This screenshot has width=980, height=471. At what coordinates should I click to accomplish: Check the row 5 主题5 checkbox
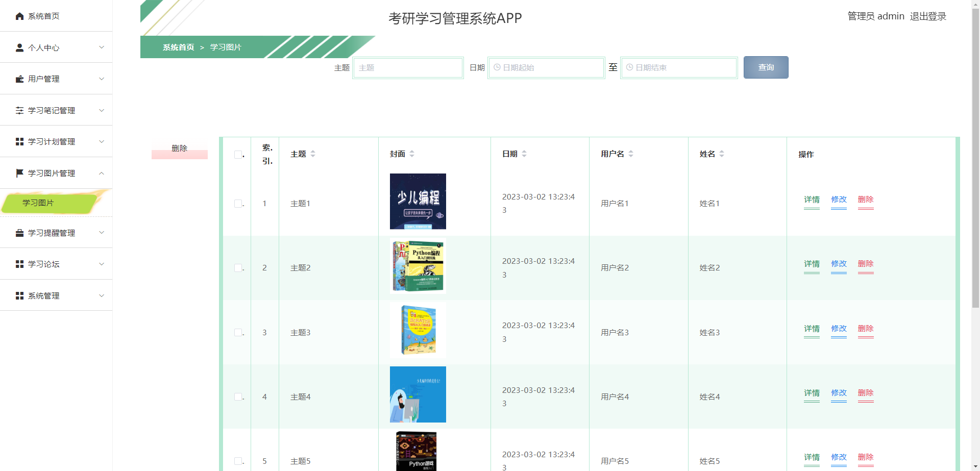[238, 461]
